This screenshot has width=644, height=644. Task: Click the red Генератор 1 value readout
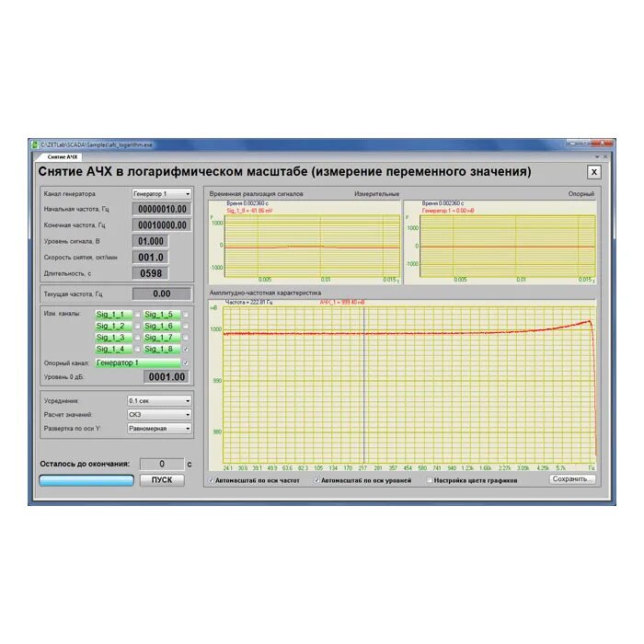(x=448, y=211)
